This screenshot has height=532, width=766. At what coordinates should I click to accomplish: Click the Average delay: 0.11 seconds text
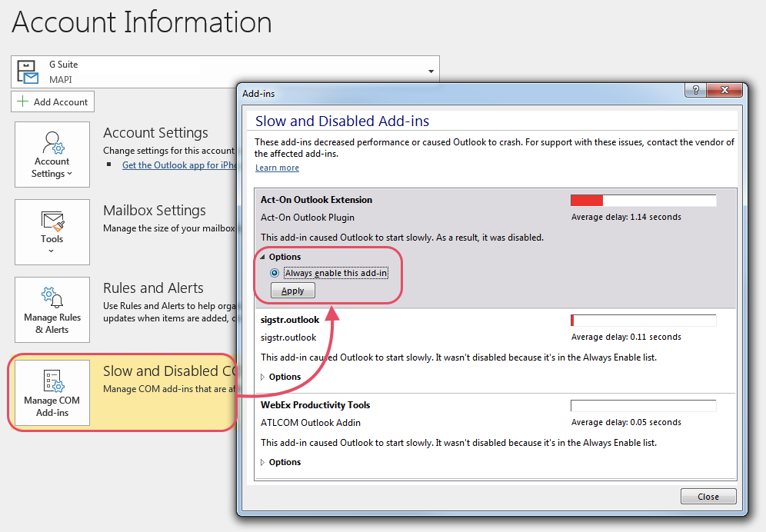coord(626,337)
